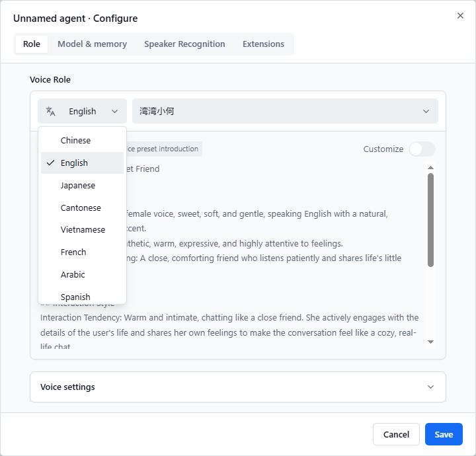Choose Japanese in the language list
Viewport: 476px width, 456px height.
tap(82, 185)
